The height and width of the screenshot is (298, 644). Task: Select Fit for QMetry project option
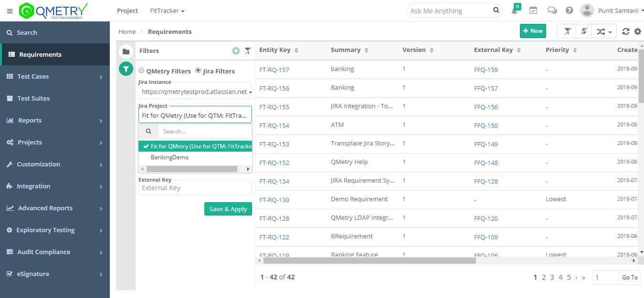pos(195,146)
